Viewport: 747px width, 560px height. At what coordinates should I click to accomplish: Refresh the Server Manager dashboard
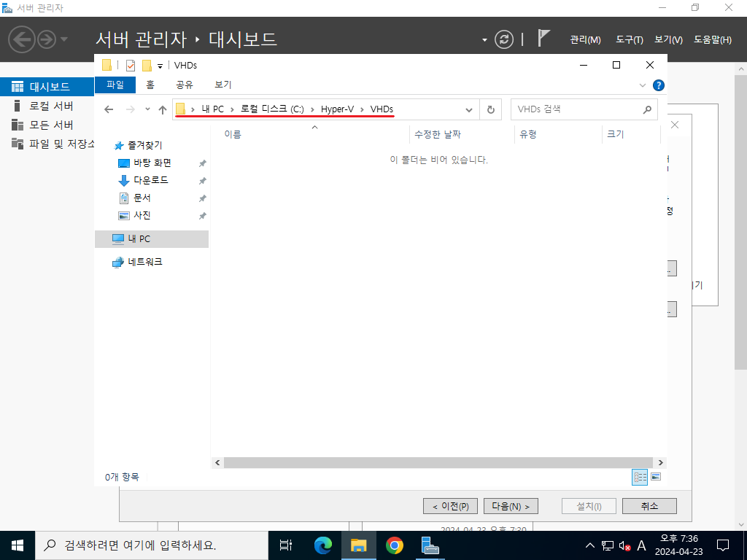[503, 39]
